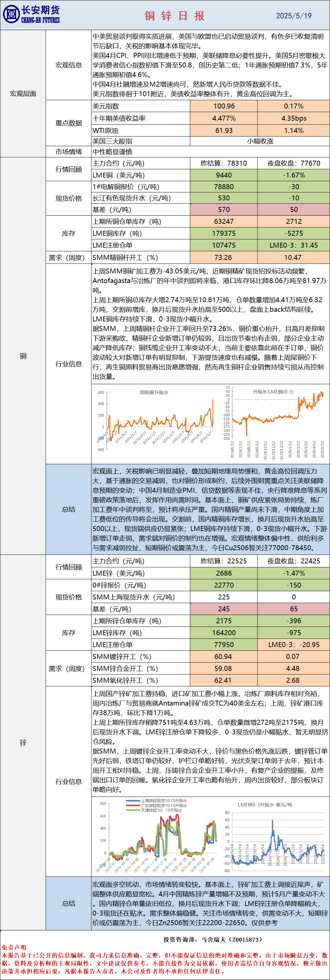Select zinc 夜盘收盘：22425 cell

click(294, 561)
